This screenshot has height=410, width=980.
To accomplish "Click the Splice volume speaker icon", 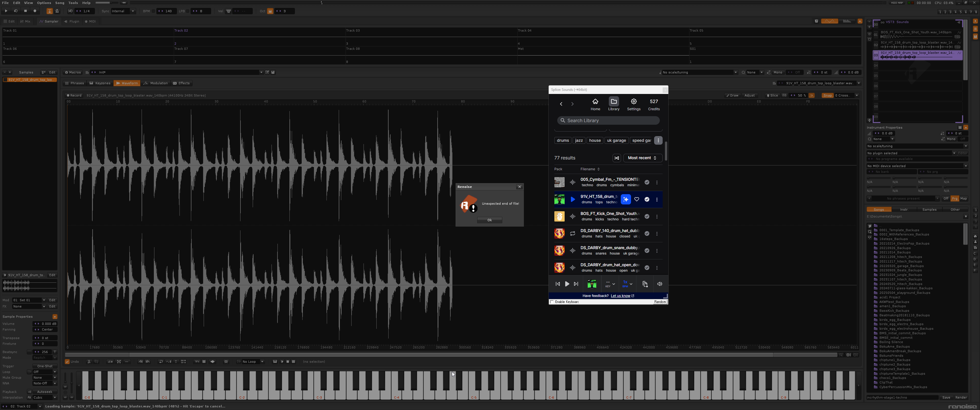I will coord(659,284).
